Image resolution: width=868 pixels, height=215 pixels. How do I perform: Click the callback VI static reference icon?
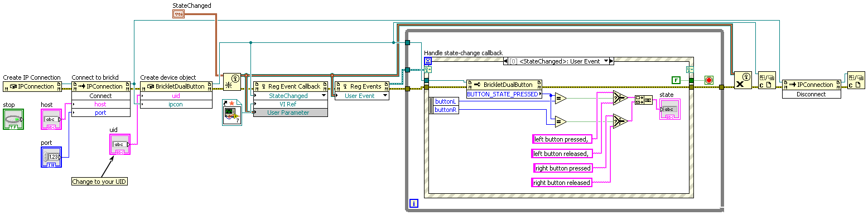pyautogui.click(x=232, y=113)
